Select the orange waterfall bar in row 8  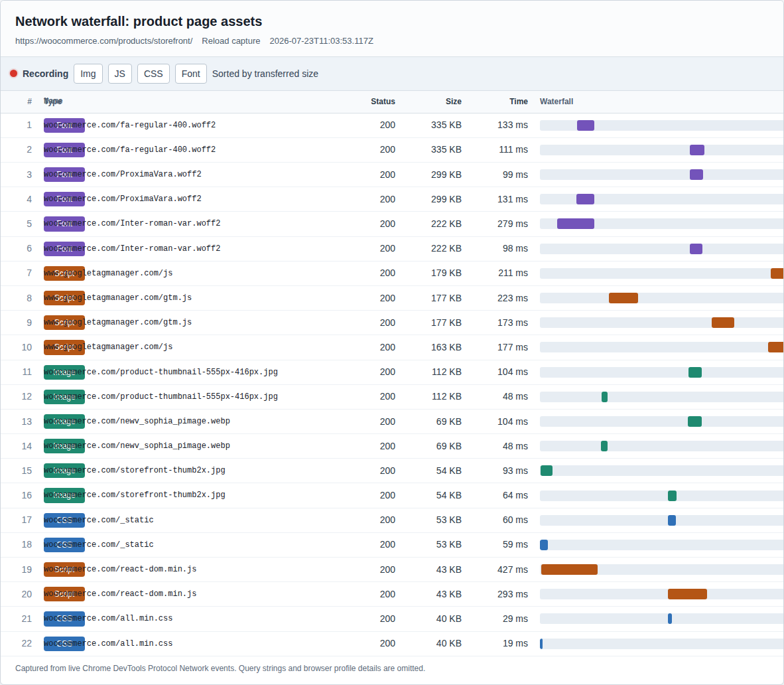point(623,298)
